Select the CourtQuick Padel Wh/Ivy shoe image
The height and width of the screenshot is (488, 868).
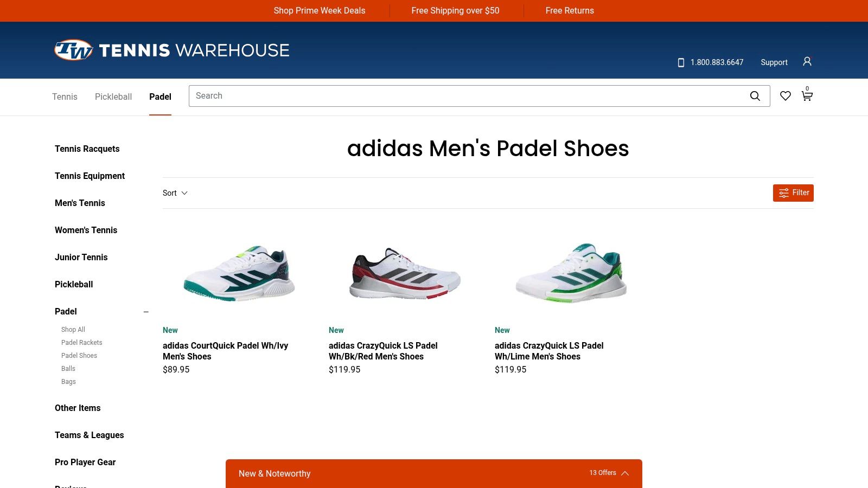(239, 272)
